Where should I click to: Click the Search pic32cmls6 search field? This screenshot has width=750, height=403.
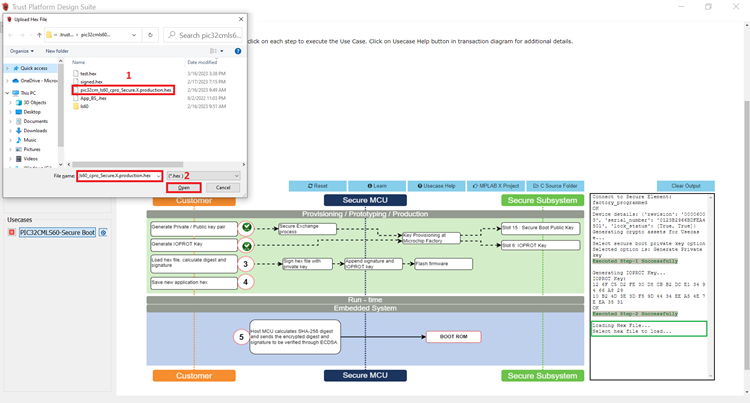tap(203, 35)
